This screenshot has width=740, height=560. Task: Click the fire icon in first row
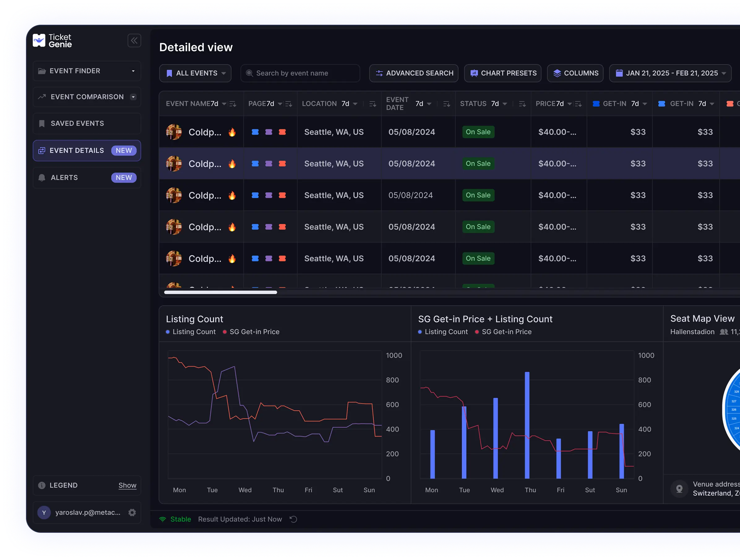click(232, 132)
